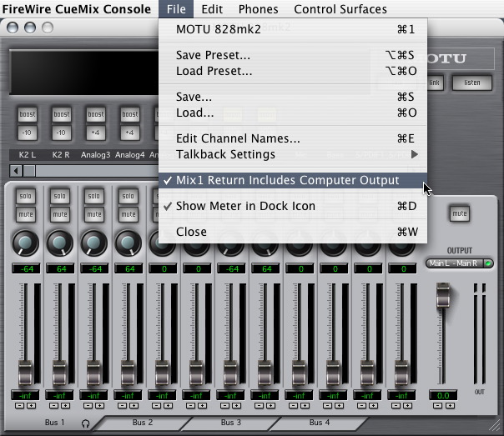Select the Bus 1 tab
The image size is (504, 436).
(x=54, y=423)
